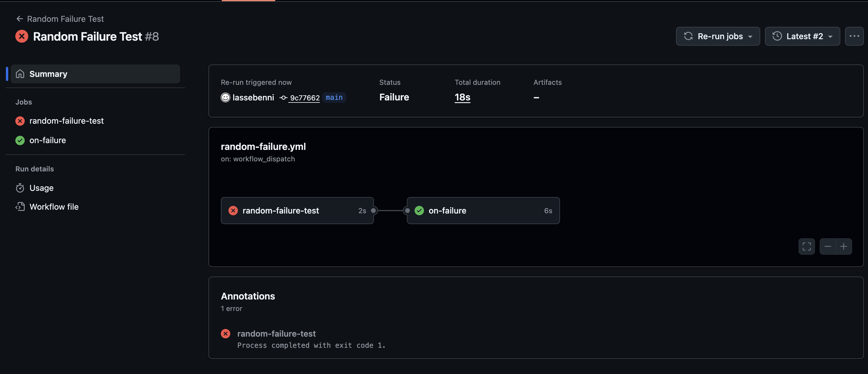Select Summary in the sidebar
The image size is (868, 374).
click(48, 74)
